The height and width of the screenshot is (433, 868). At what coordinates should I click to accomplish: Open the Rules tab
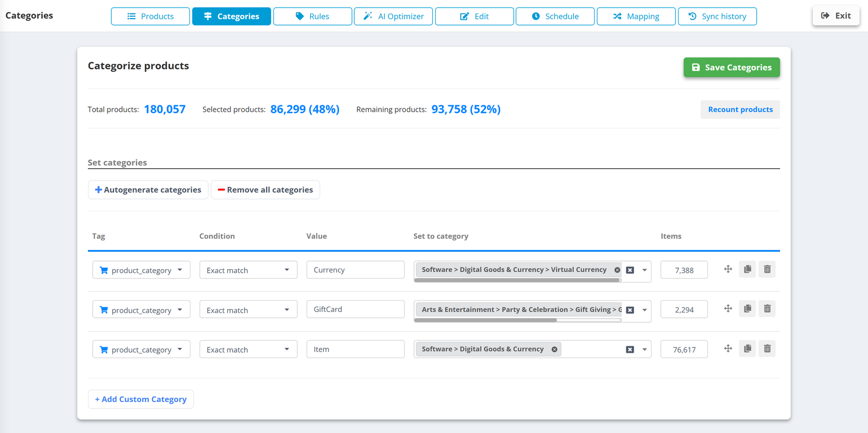[312, 16]
